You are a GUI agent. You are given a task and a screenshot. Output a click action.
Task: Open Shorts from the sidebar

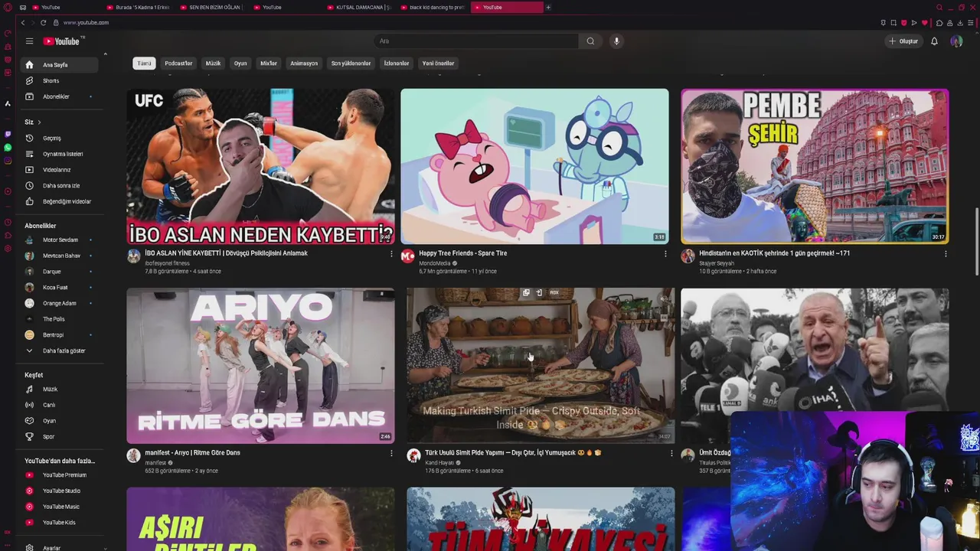coord(60,80)
